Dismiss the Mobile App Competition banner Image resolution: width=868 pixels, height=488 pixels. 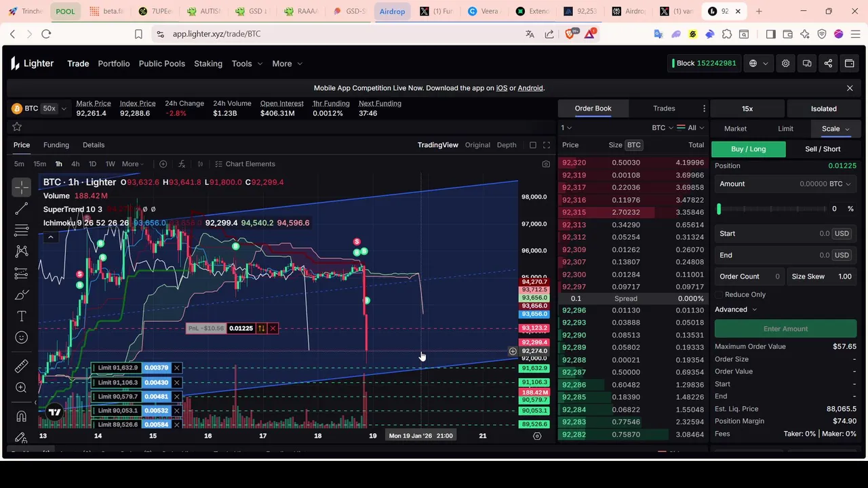coord(850,88)
